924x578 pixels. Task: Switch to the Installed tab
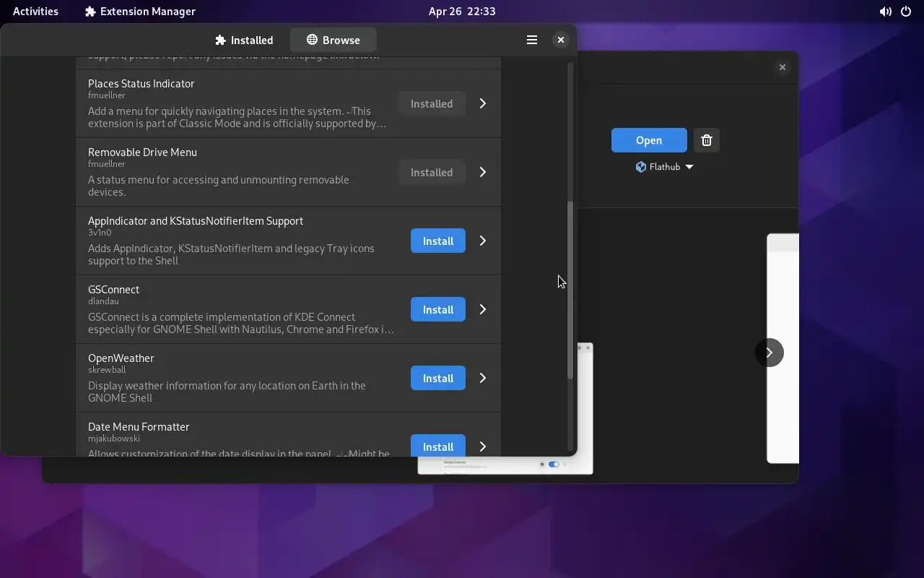(x=244, y=40)
